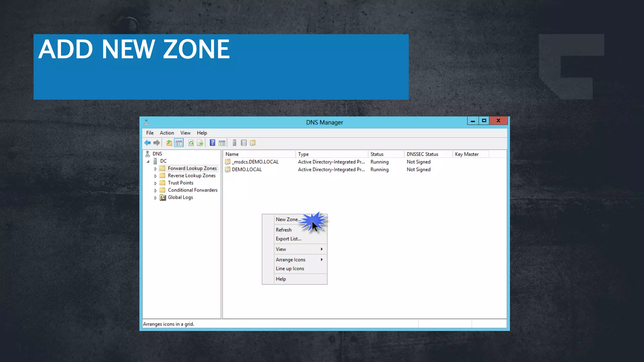
Task: Click the DC server icon in tree
Action: coord(155,161)
